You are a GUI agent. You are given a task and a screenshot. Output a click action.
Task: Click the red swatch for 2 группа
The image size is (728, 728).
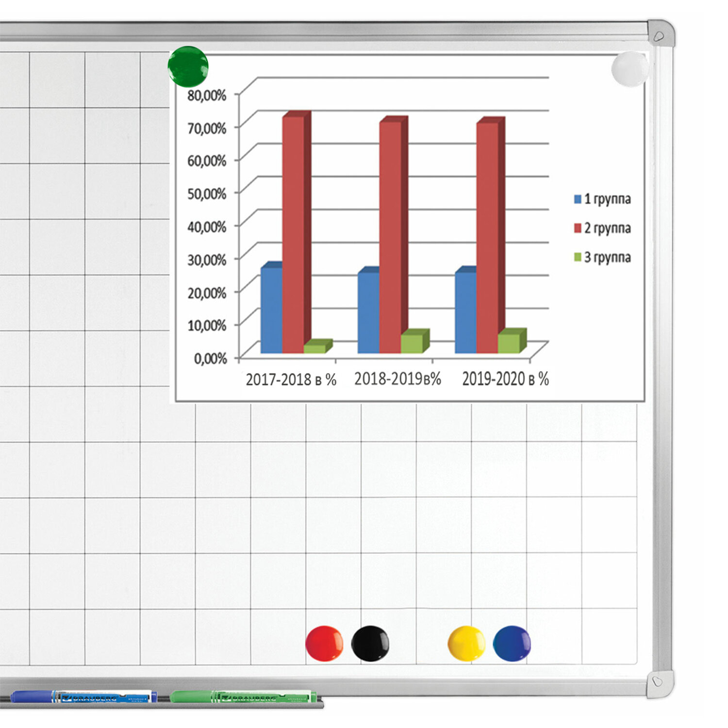coord(578,228)
